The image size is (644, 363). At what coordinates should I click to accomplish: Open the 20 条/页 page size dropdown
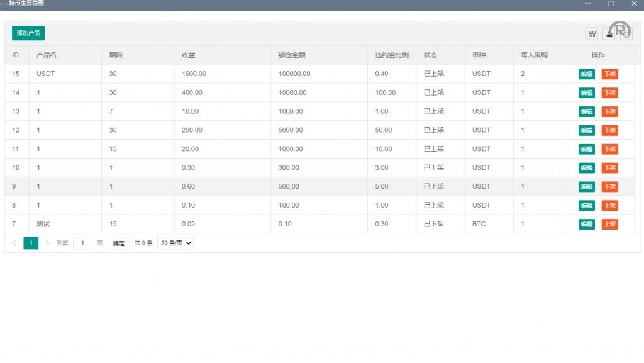(175, 243)
